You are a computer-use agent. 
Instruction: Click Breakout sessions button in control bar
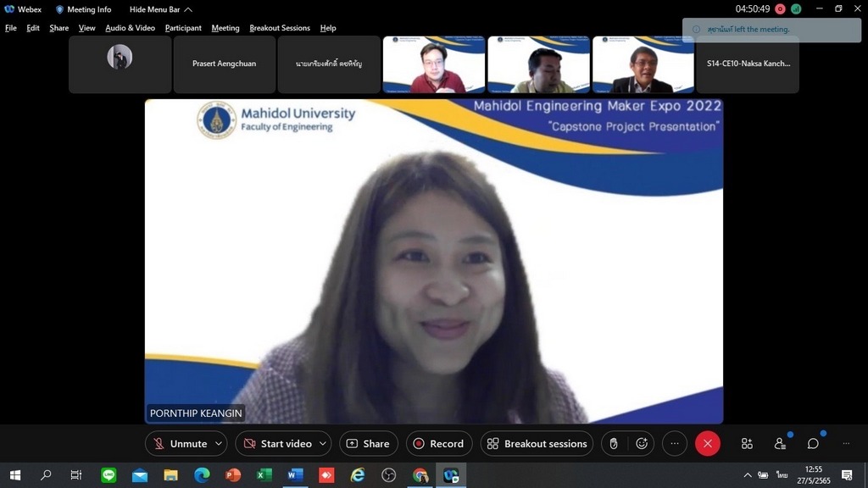(x=537, y=443)
